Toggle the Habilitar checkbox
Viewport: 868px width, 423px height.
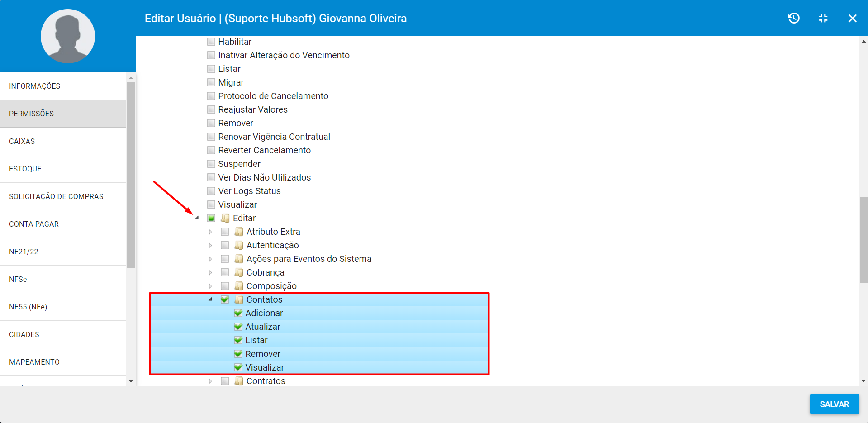(x=211, y=42)
